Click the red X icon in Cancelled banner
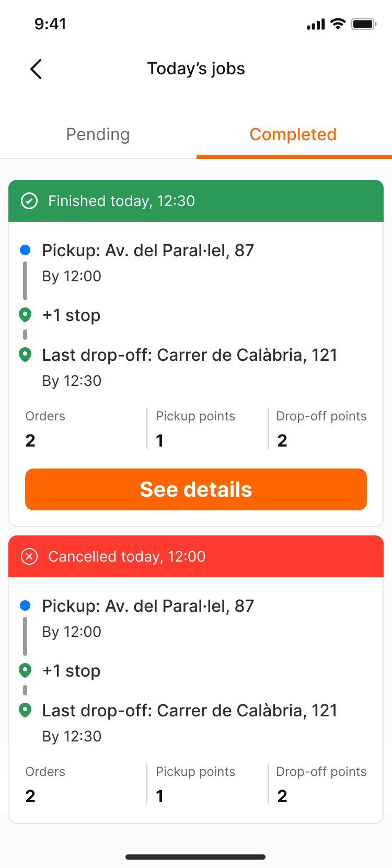This screenshot has height=868, width=392. pyautogui.click(x=29, y=556)
